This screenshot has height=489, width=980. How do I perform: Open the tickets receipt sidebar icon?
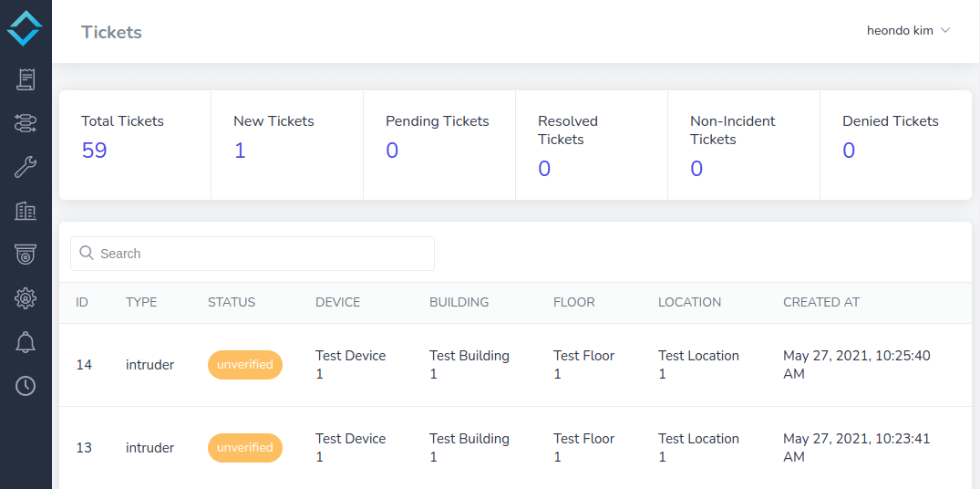26,79
